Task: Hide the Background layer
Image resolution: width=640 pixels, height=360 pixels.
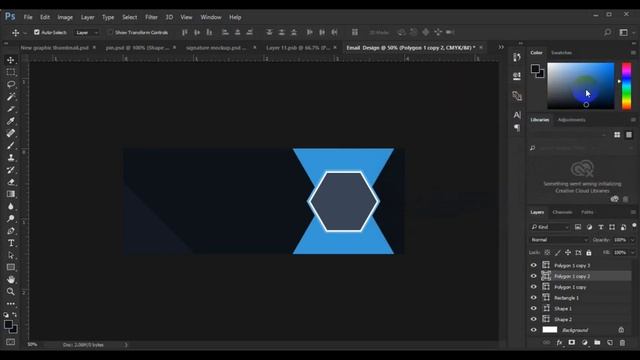Action: [533, 330]
